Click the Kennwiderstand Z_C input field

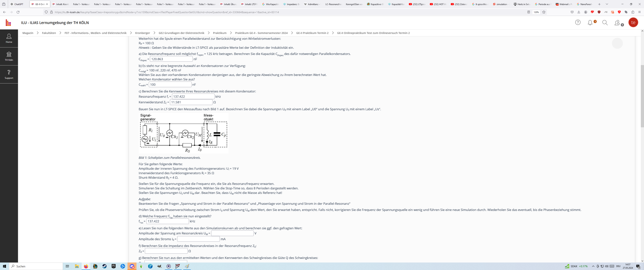click(x=191, y=102)
